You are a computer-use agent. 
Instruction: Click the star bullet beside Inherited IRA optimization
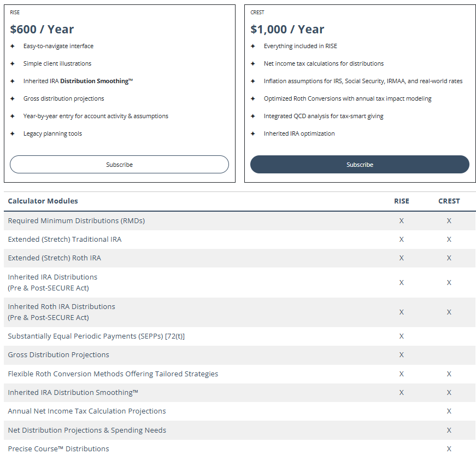(253, 133)
